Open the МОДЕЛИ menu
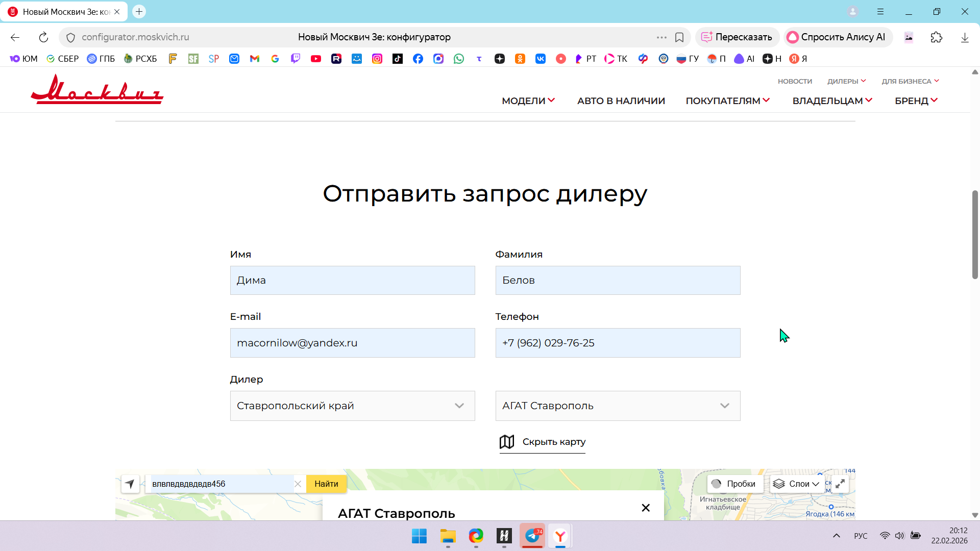This screenshot has width=980, height=551. coord(528,101)
